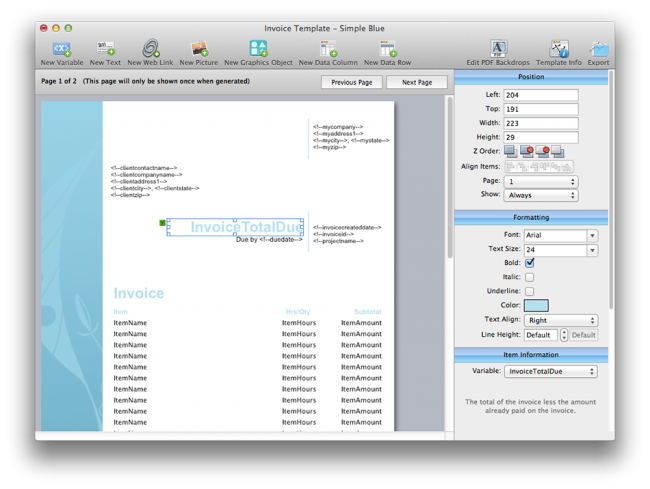Select first 'ItemName' row cell
This screenshot has height=489, width=650.
(x=130, y=323)
